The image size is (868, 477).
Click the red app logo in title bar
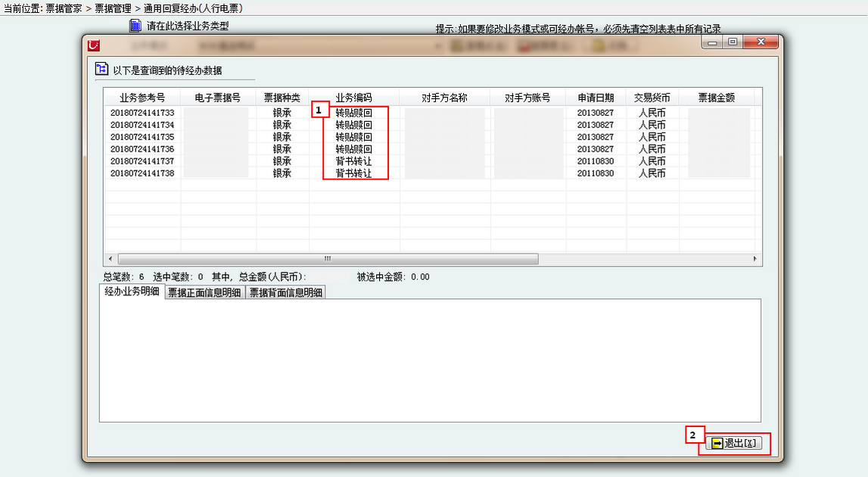94,45
